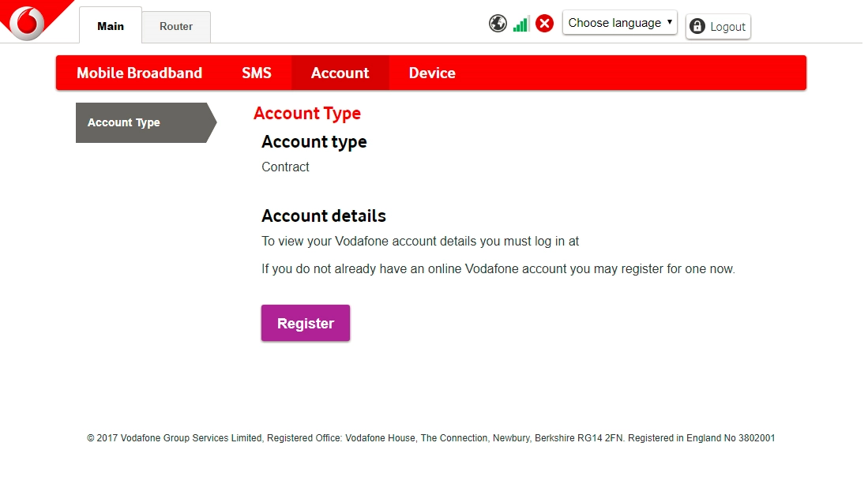
Task: Open the Choose language dropdown
Action: pos(619,23)
